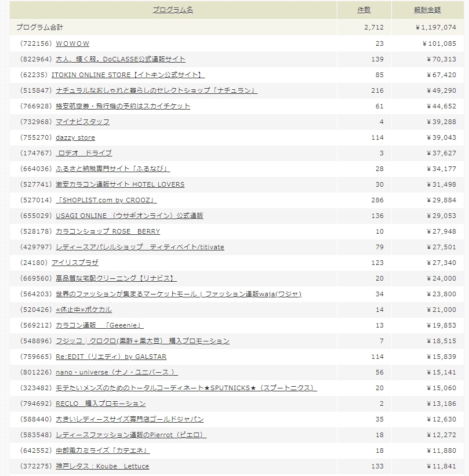Viewport: 469px width, 476px height.
Task: Select ふるなび reward ¥34,177
Action: 441,169
